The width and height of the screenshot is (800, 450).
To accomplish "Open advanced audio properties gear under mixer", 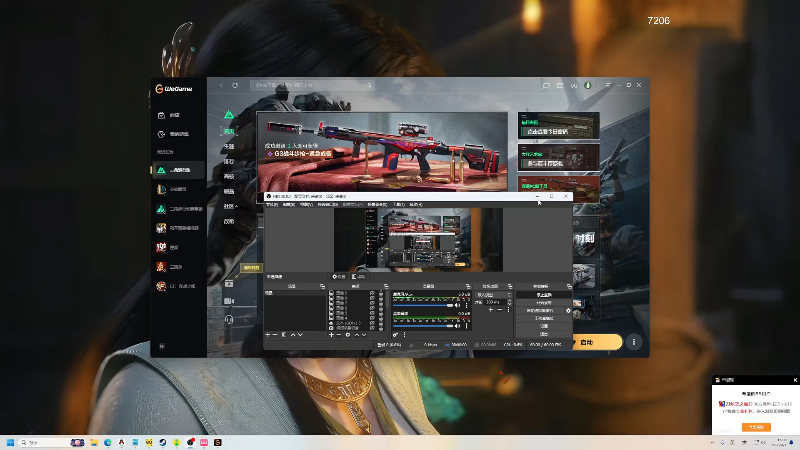I will coord(395,335).
